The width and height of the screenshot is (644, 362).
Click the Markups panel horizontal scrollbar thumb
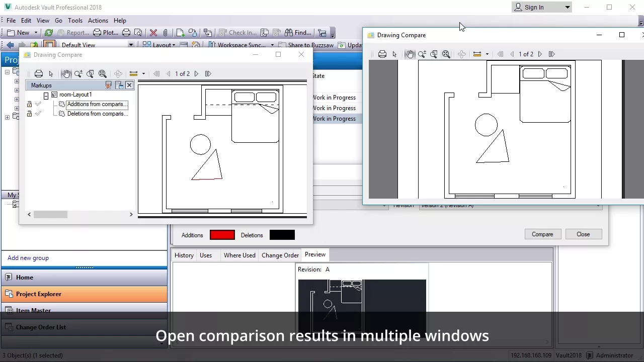point(50,215)
